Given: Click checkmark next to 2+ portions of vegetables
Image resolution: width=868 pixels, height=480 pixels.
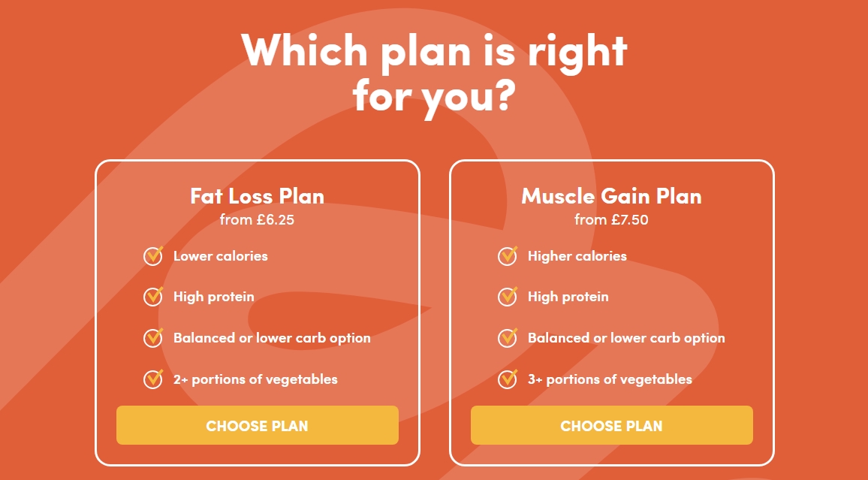Looking at the screenshot, I should tap(153, 379).
